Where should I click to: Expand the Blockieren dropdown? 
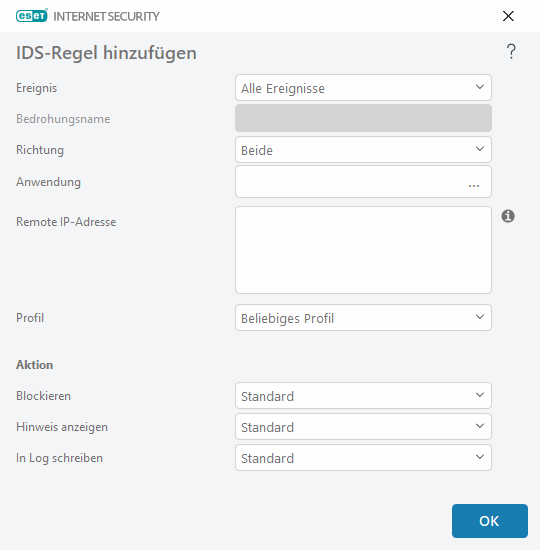[363, 396]
